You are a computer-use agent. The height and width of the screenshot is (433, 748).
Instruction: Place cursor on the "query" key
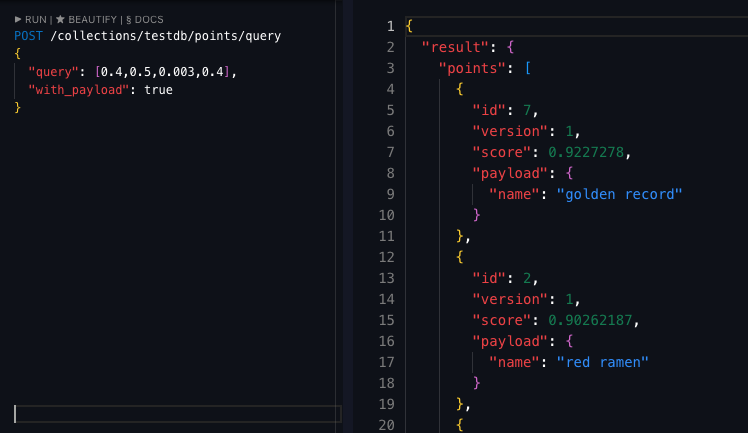pyautogui.click(x=50, y=72)
